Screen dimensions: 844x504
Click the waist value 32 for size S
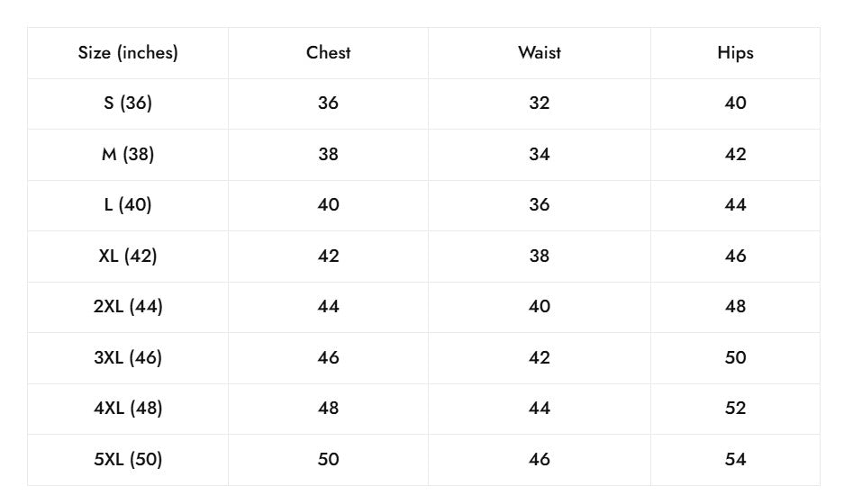click(x=539, y=103)
